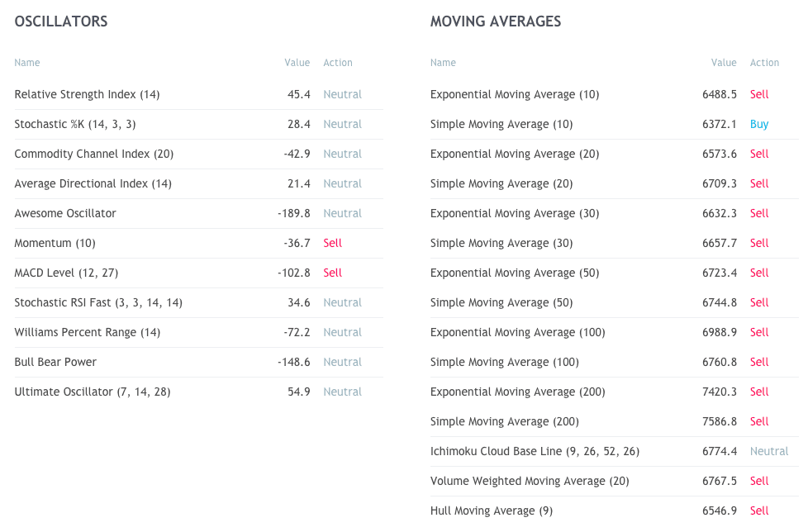Select the Relative Strength Index (14) row label
The image size is (808, 532).
(87, 94)
